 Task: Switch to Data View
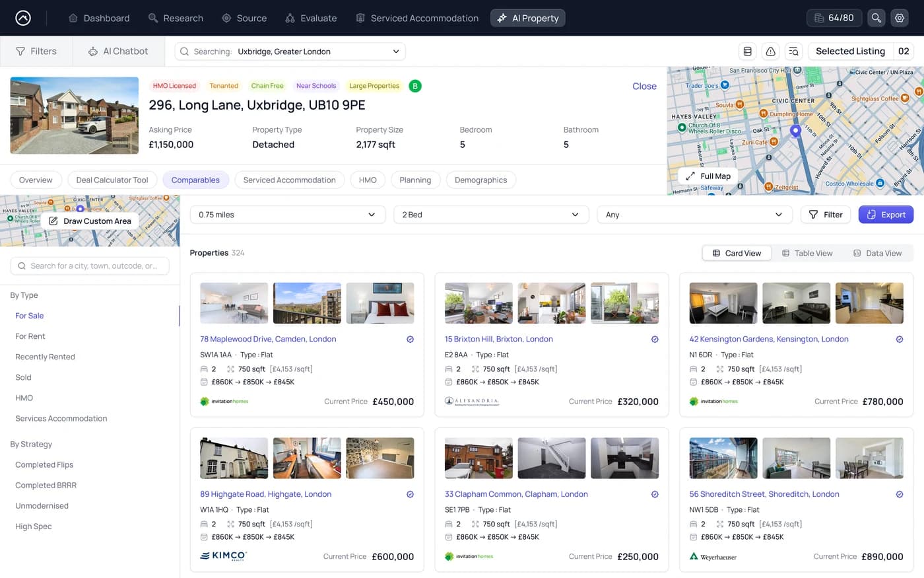point(877,253)
